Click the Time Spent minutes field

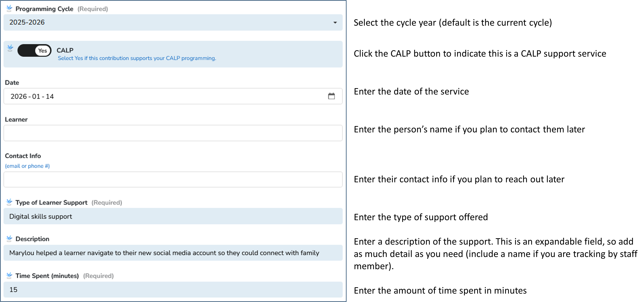(x=173, y=290)
